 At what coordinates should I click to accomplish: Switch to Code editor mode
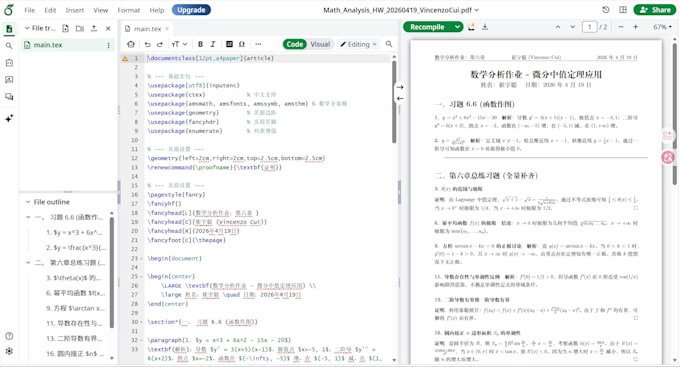(x=294, y=44)
